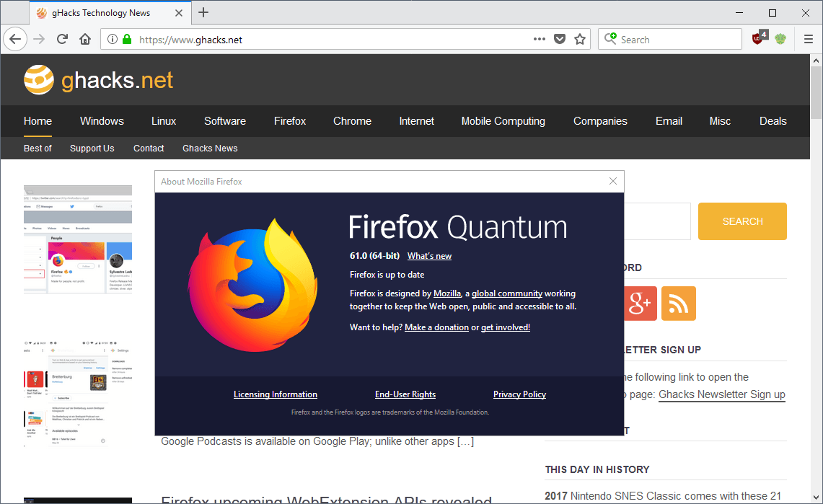Click the page scrollbar up arrow
Viewport: 823px width, 504px height.
(816, 61)
